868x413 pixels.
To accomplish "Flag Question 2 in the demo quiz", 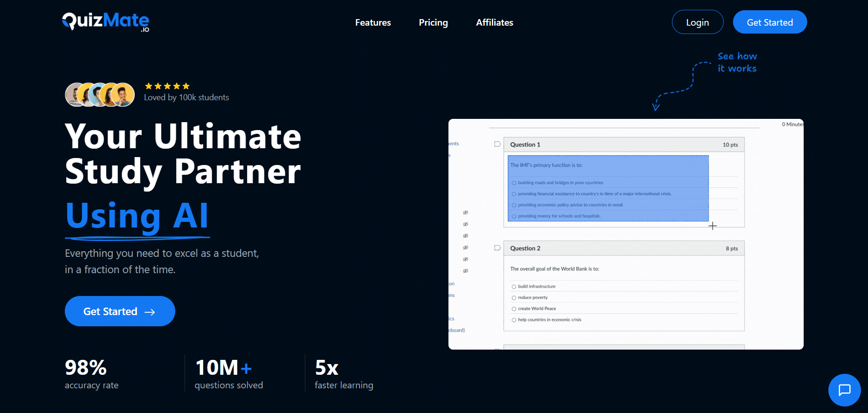I will [497, 248].
